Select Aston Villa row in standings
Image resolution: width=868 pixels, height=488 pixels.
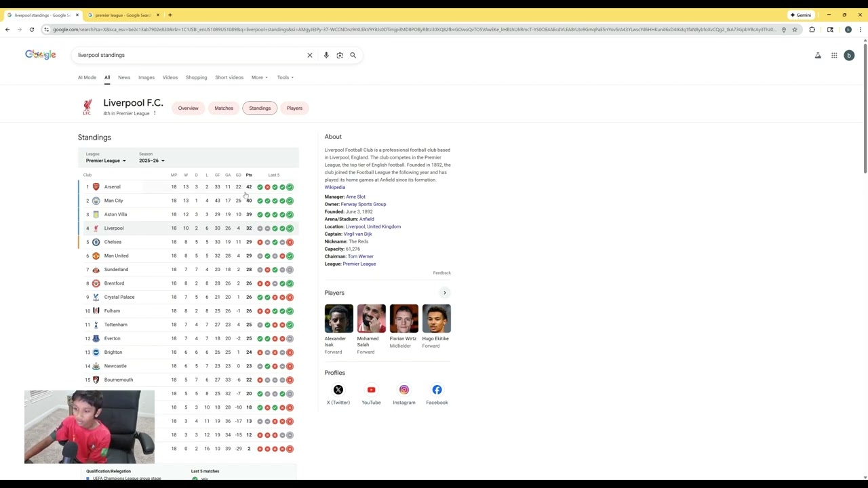(189, 214)
